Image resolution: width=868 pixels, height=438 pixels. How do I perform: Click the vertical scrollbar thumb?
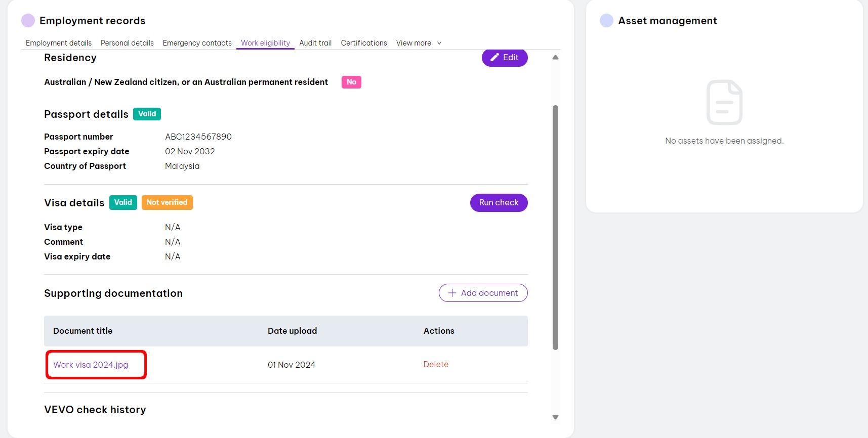[x=555, y=228]
